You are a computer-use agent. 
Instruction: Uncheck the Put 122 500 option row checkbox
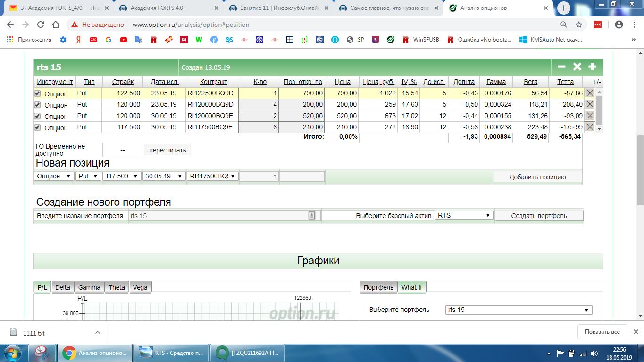[38, 93]
